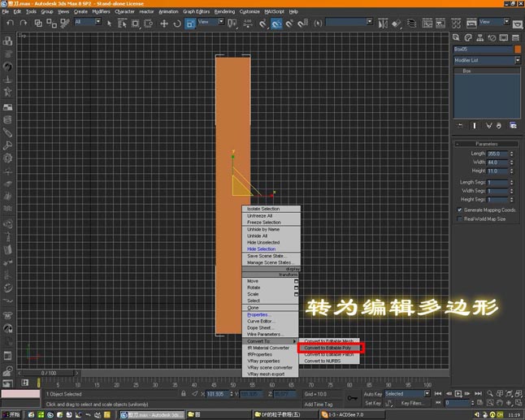Image resolution: width=525 pixels, height=420 pixels.
Task: Click the pink MAXScript listener field
Action: tap(20, 394)
